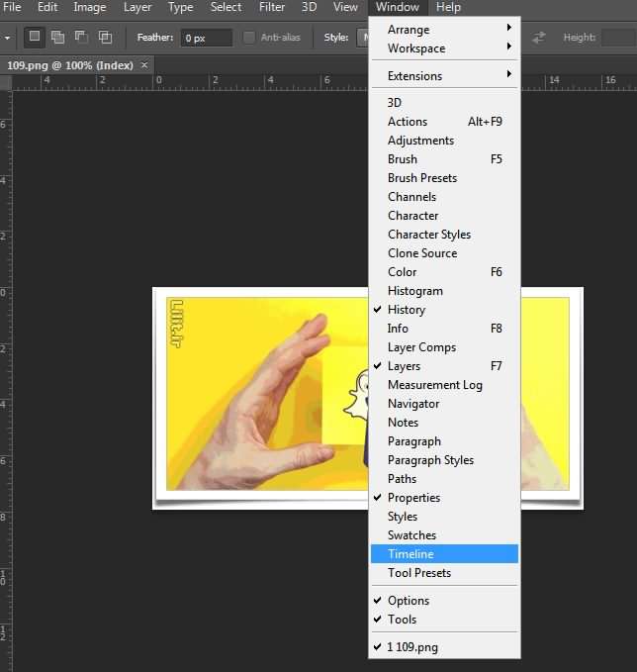Choose the Add to selection icon
The height and width of the screenshot is (672, 637).
click(57, 38)
